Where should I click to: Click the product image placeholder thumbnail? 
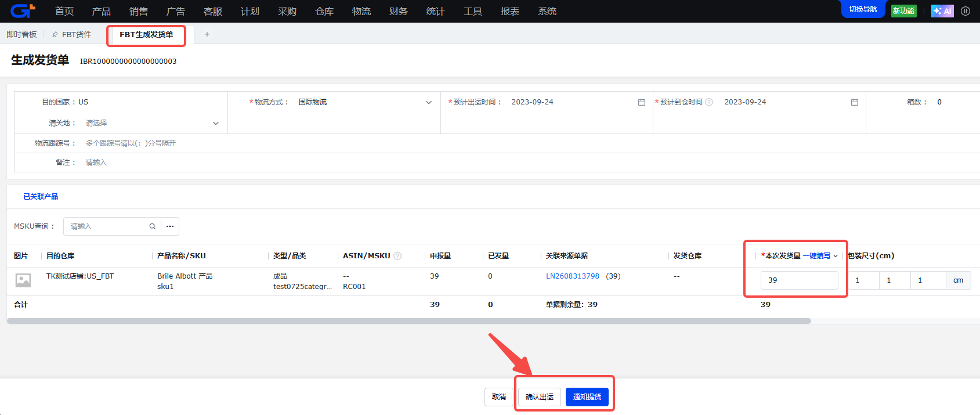pyautogui.click(x=23, y=281)
